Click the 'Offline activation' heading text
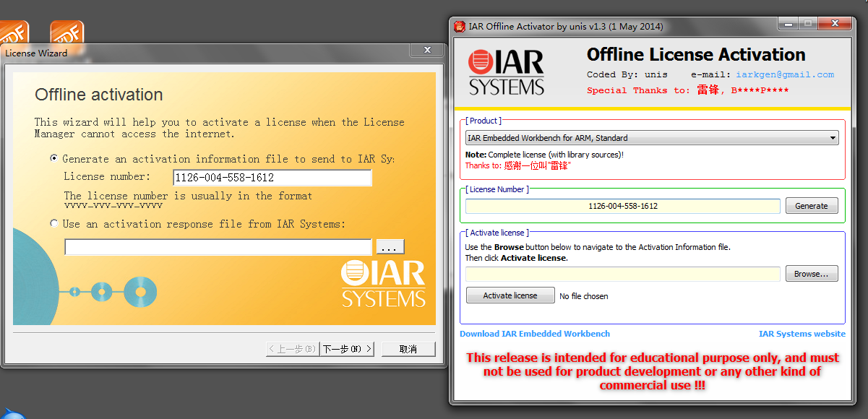Viewport: 868px width, 419px height. point(99,95)
